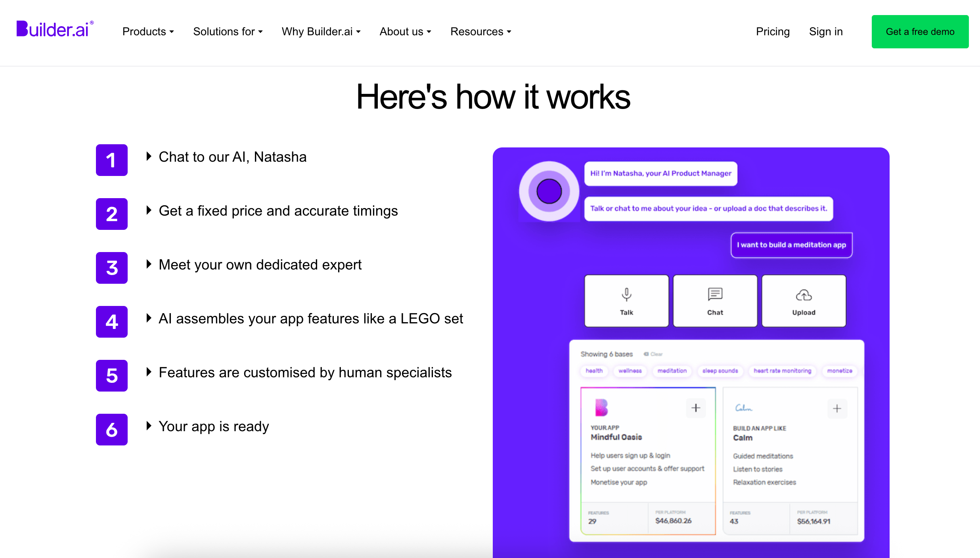The height and width of the screenshot is (558, 980).
Task: Click Natasha's avatar circle
Action: [549, 191]
